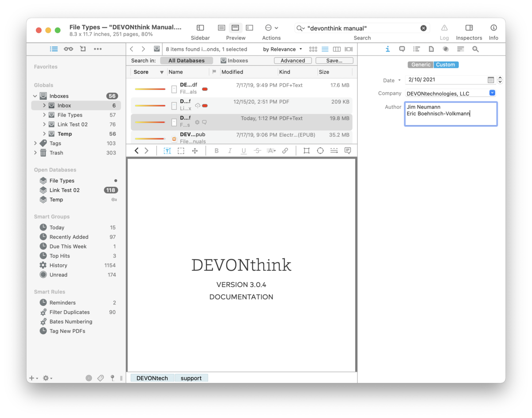
Task: Open the sidebar gear action menu
Action: [47, 378]
